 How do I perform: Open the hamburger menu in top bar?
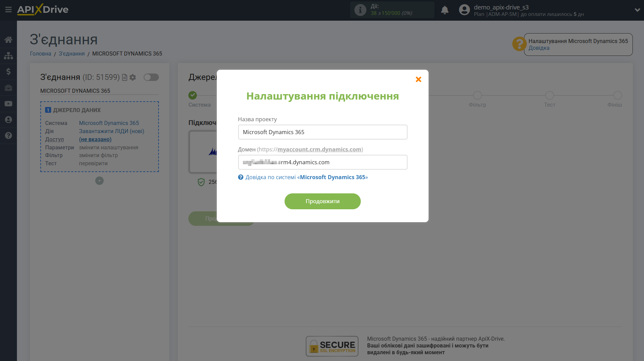coord(8,9)
